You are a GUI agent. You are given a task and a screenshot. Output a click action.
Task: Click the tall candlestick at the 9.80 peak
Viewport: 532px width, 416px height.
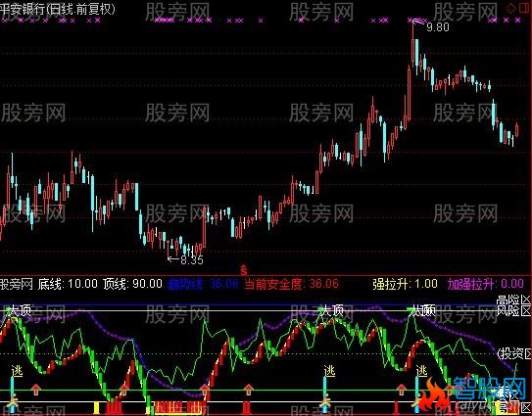click(x=412, y=44)
